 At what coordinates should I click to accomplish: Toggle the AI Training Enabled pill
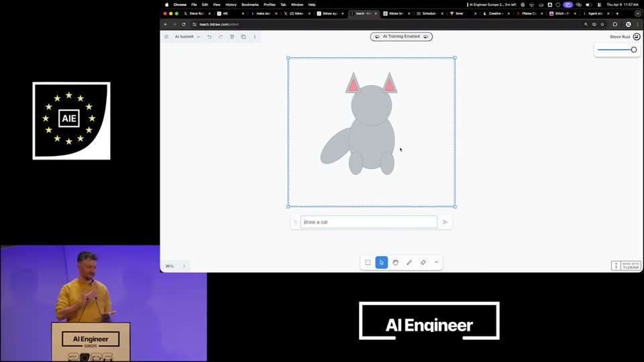(x=401, y=36)
